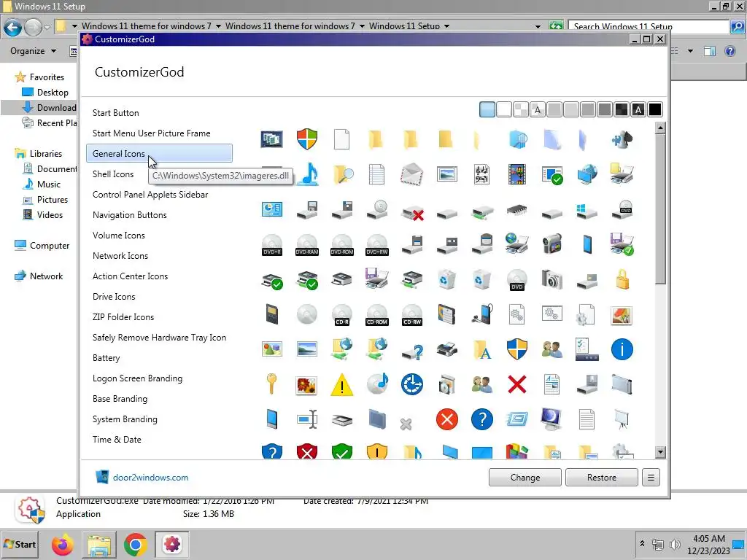Open the Start Button category
Image resolution: width=747 pixels, height=560 pixels.
pyautogui.click(x=116, y=113)
